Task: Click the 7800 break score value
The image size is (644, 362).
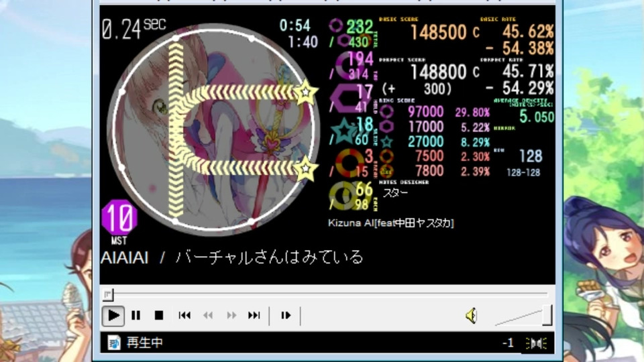Action: click(x=429, y=171)
